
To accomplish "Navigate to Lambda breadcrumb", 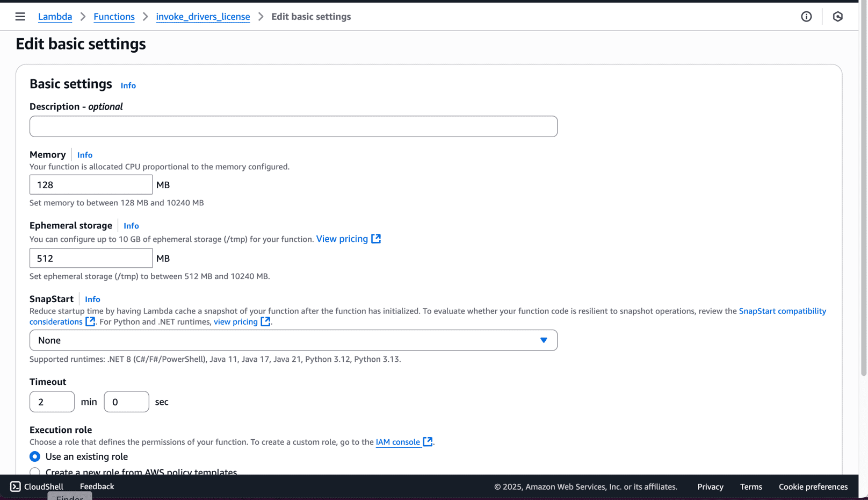I will coord(55,17).
